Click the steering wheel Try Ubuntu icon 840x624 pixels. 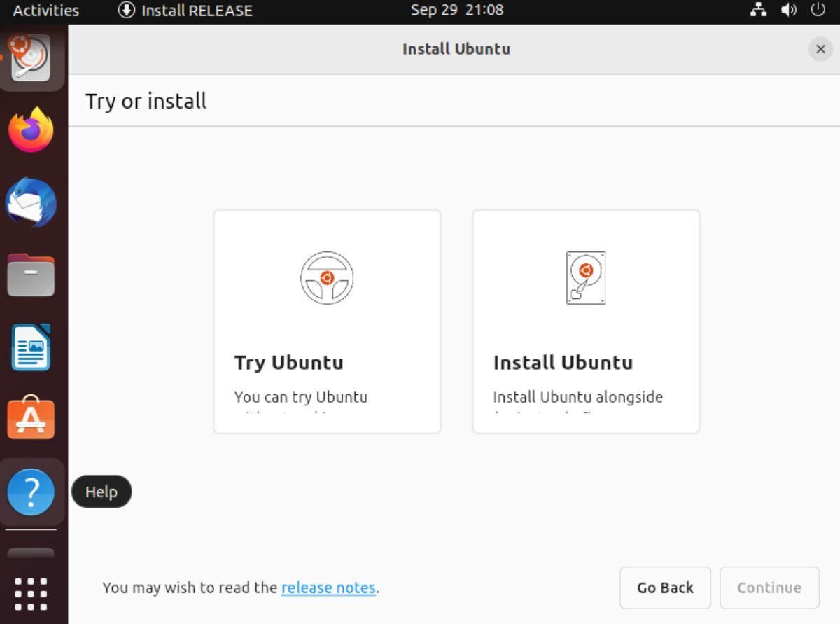coord(327,278)
